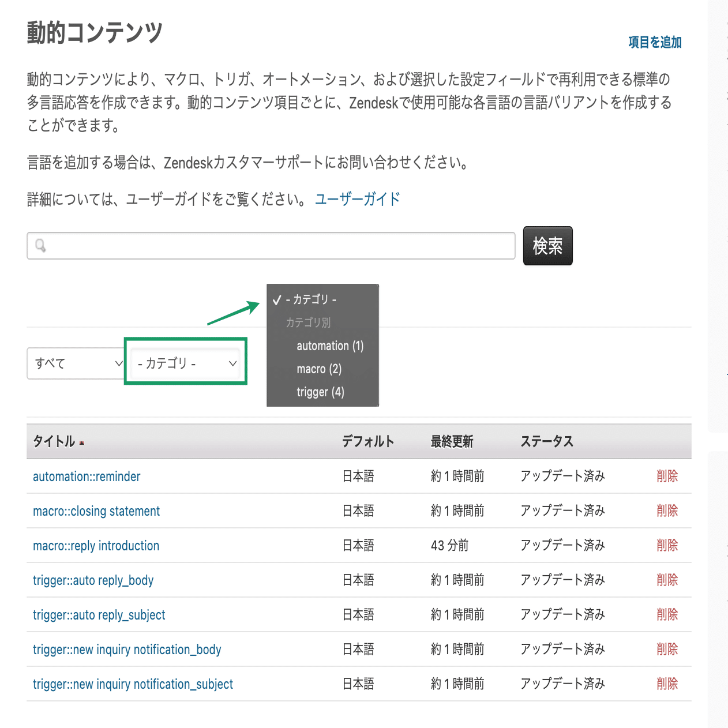Click the 項目を追加 link
The width and height of the screenshot is (728, 728).
coord(654,42)
